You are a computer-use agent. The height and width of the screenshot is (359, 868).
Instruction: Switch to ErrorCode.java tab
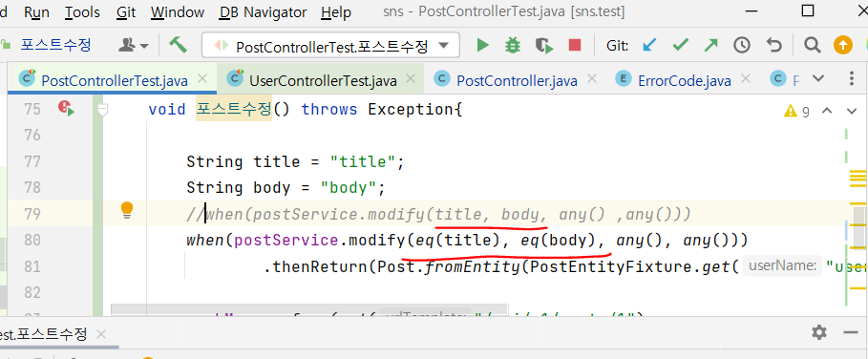click(685, 81)
